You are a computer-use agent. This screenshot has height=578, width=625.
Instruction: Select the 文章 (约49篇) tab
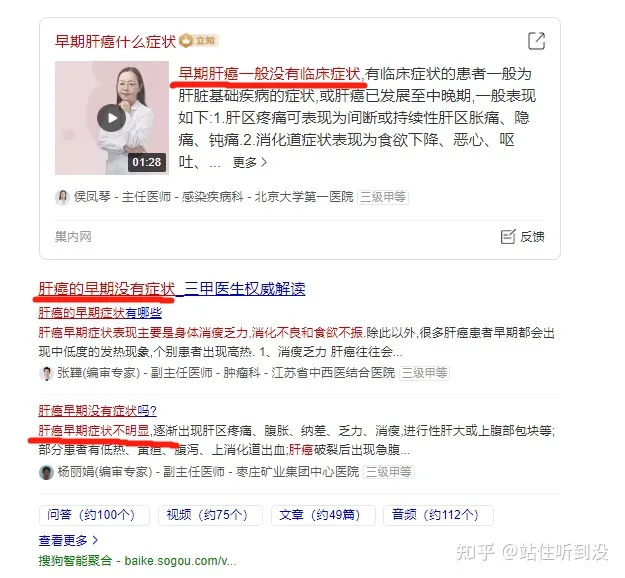tap(323, 515)
